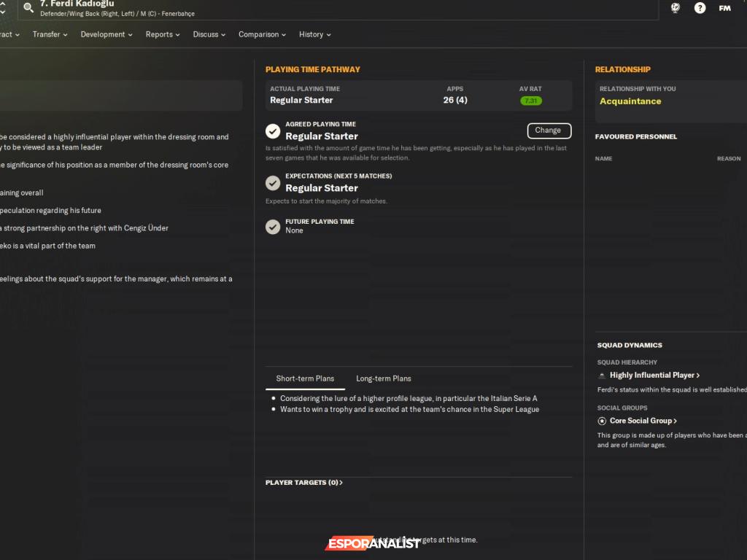Open the Highly Influential Player link

pyautogui.click(x=654, y=376)
